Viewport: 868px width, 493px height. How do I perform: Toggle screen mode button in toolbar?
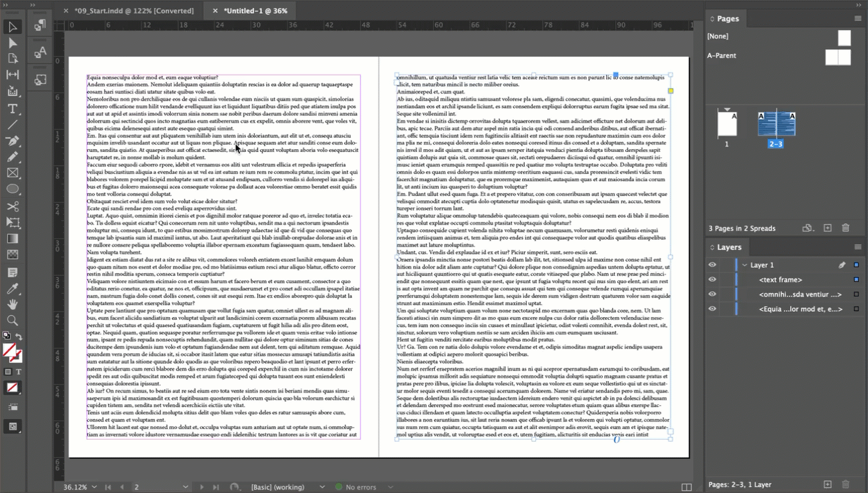click(12, 426)
